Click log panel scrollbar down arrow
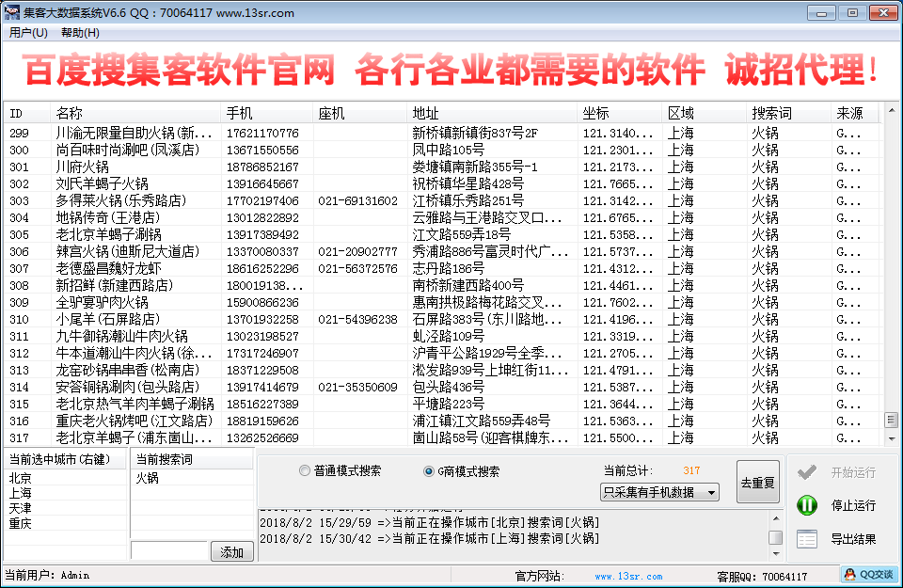 [x=776, y=554]
